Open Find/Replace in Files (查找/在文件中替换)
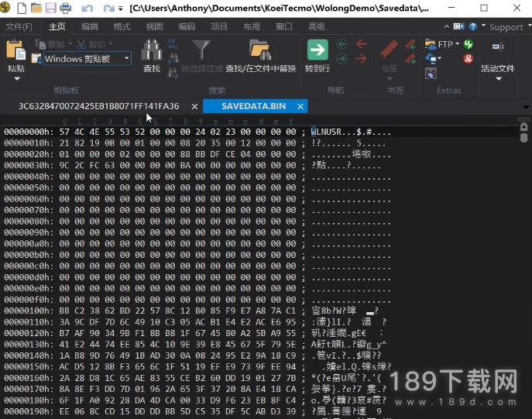 pyautogui.click(x=260, y=51)
